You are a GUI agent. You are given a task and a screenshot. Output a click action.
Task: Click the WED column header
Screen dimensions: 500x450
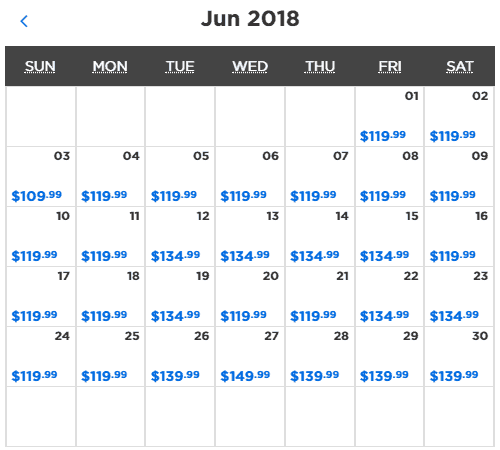point(250,66)
